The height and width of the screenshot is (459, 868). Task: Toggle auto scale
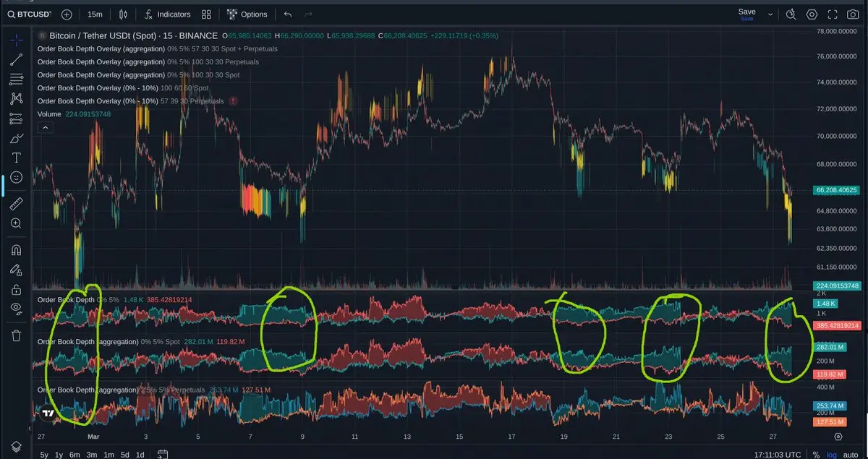coord(851,455)
